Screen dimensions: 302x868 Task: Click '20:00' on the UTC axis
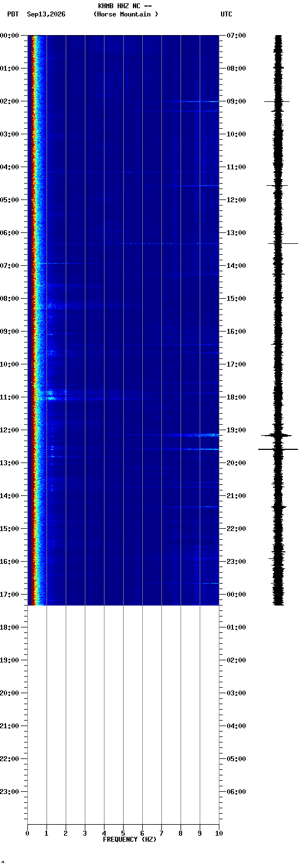click(236, 463)
